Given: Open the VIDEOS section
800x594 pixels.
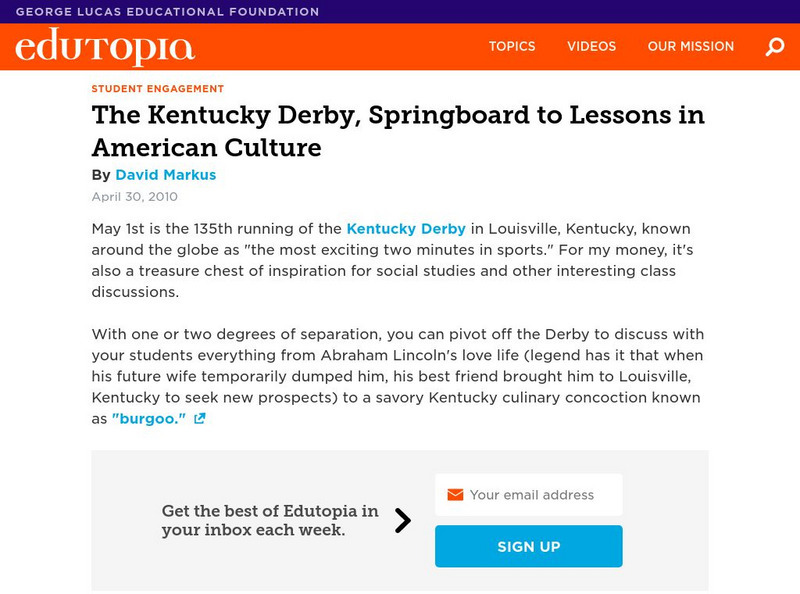Looking at the screenshot, I should point(591,46).
